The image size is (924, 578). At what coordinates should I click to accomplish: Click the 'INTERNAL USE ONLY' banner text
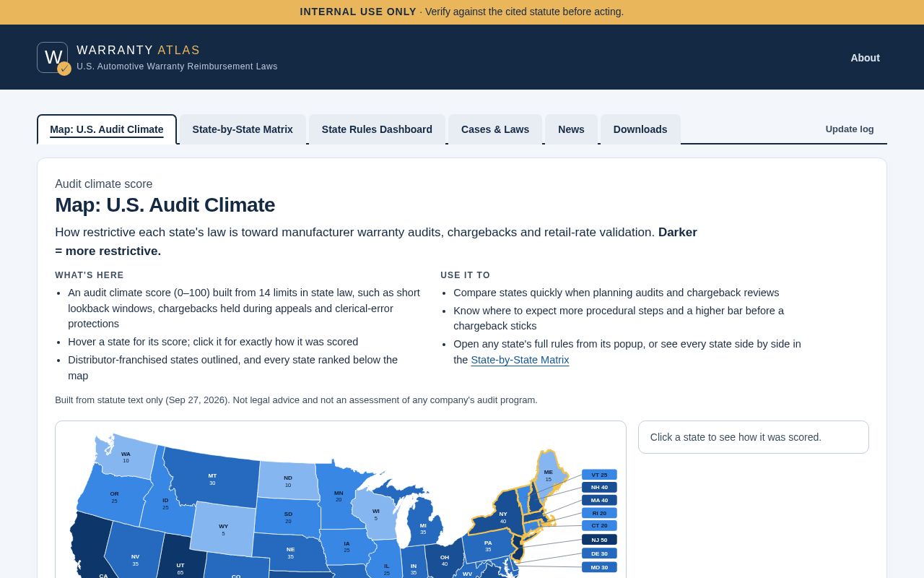point(358,12)
